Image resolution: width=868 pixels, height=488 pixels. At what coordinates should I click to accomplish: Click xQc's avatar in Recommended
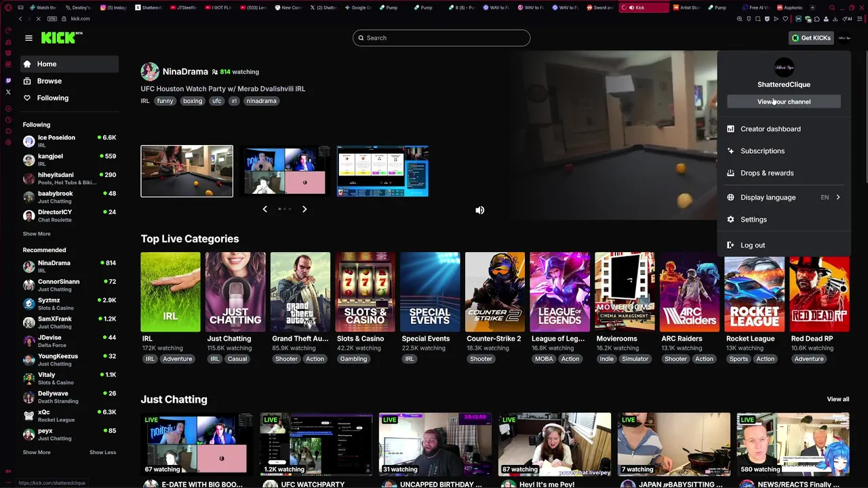pos(28,415)
